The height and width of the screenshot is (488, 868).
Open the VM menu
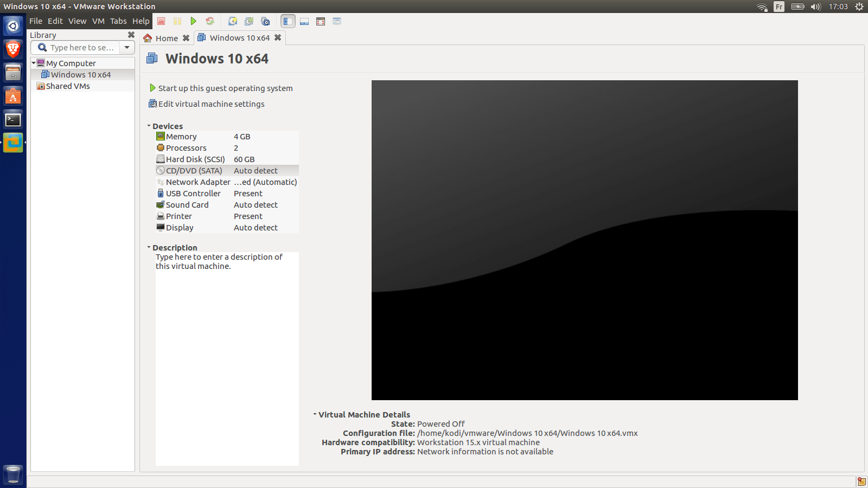(x=98, y=21)
